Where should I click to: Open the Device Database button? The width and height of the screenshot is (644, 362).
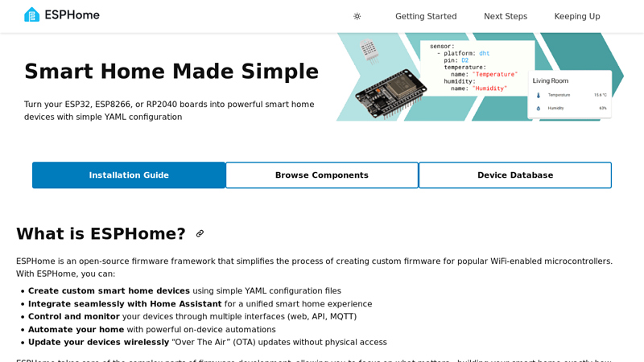[515, 175]
